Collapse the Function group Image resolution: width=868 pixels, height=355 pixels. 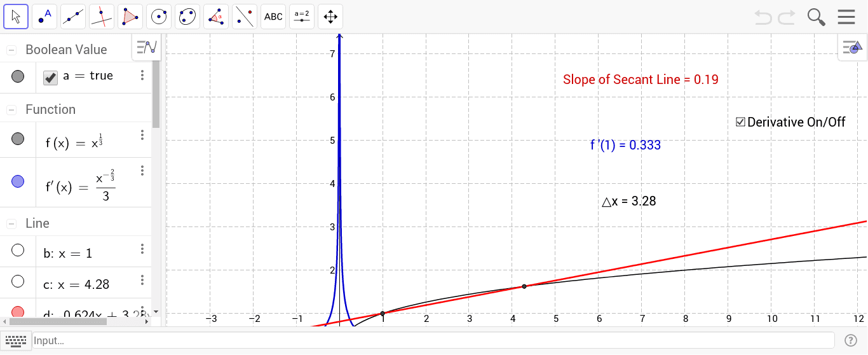[x=11, y=109]
